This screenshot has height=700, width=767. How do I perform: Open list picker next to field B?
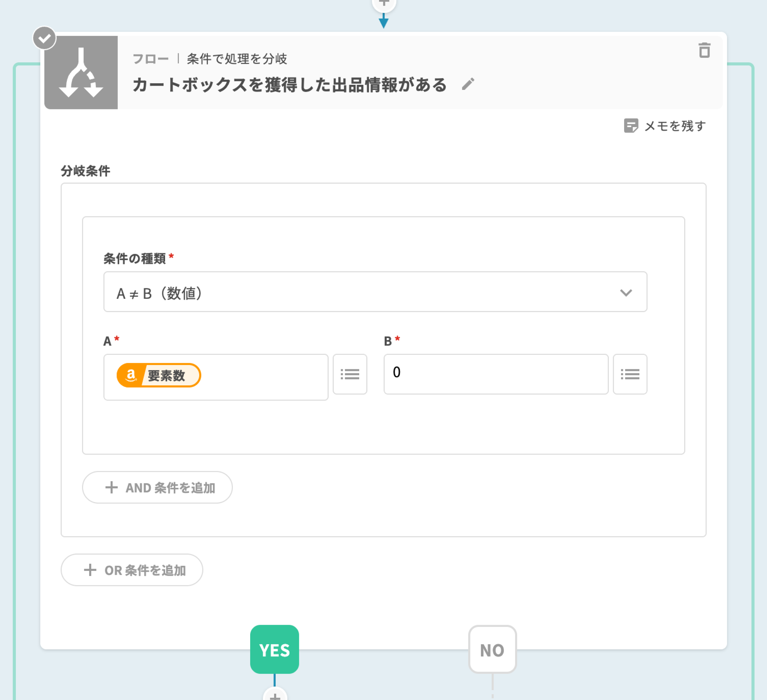click(630, 374)
